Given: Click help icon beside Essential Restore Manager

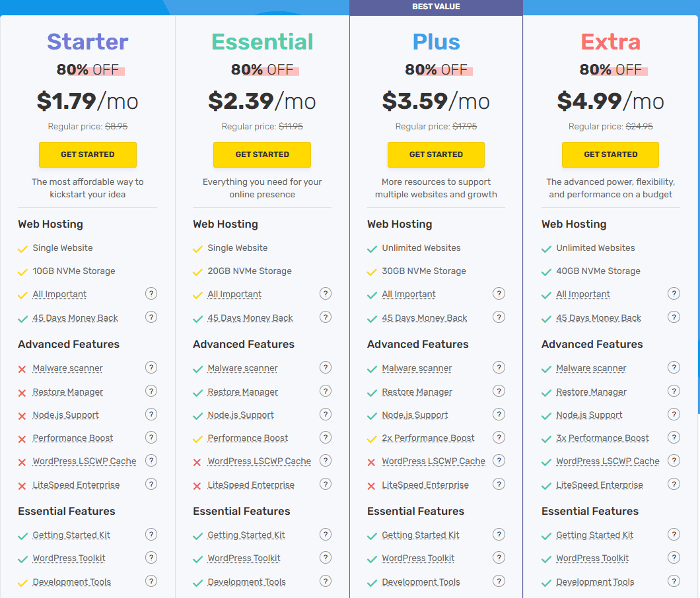Looking at the screenshot, I should tap(326, 391).
